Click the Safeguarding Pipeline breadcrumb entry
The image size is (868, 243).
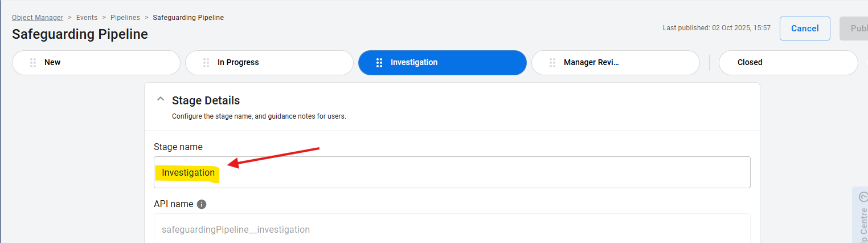pyautogui.click(x=188, y=18)
